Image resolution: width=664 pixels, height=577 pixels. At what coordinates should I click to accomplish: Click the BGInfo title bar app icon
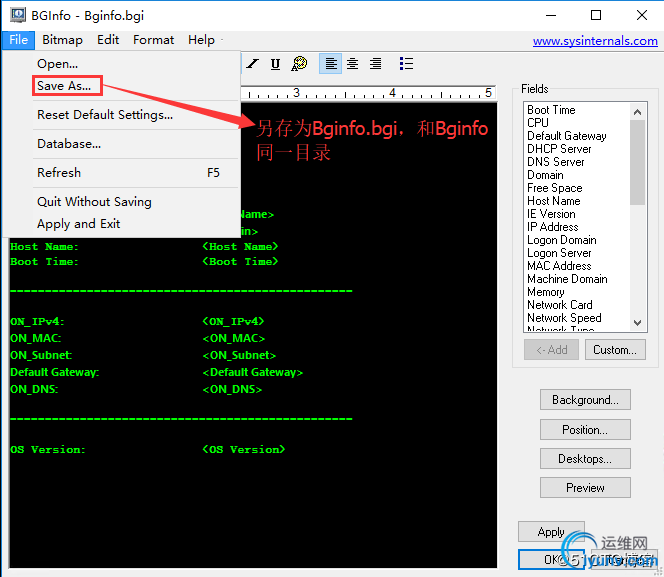point(18,15)
